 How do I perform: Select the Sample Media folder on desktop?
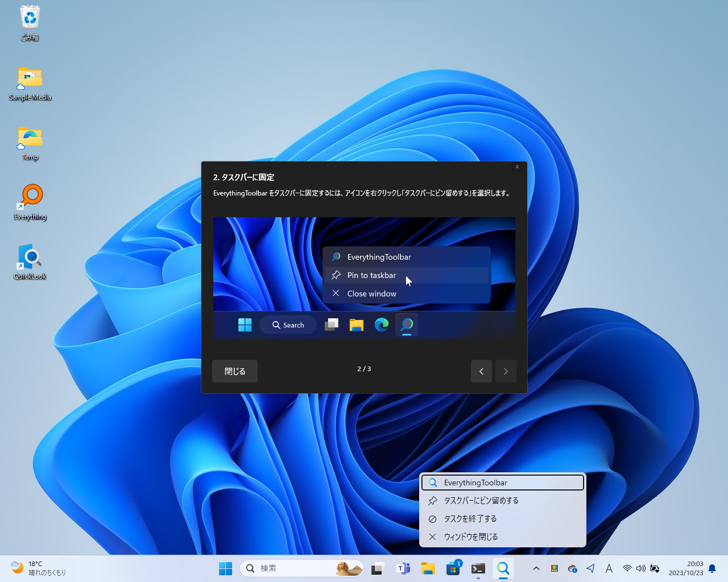[x=30, y=84]
